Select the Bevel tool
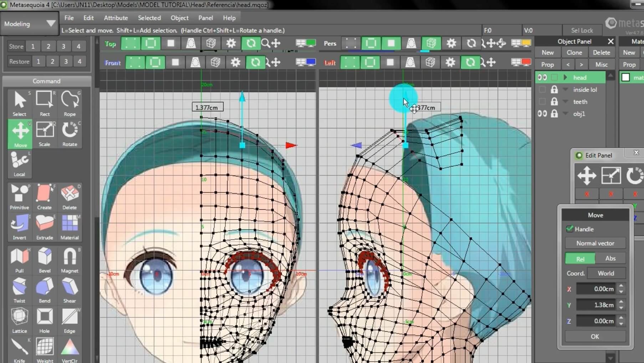The height and width of the screenshot is (363, 644). pos(45,260)
